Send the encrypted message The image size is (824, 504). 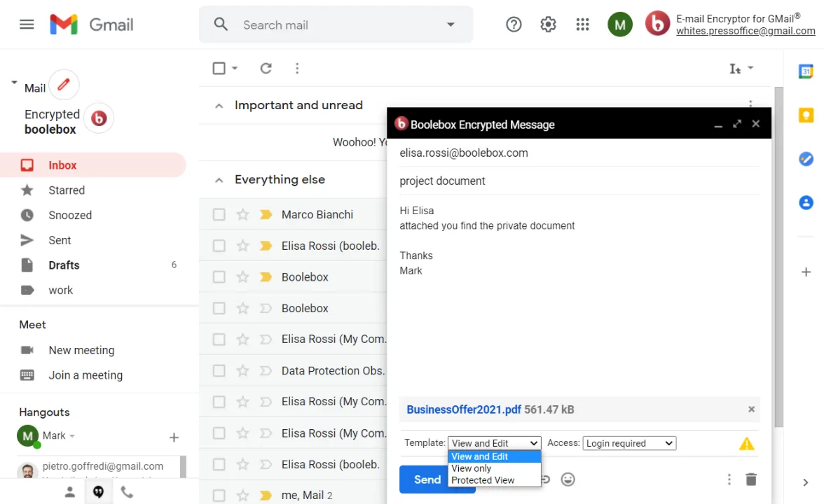click(x=426, y=479)
